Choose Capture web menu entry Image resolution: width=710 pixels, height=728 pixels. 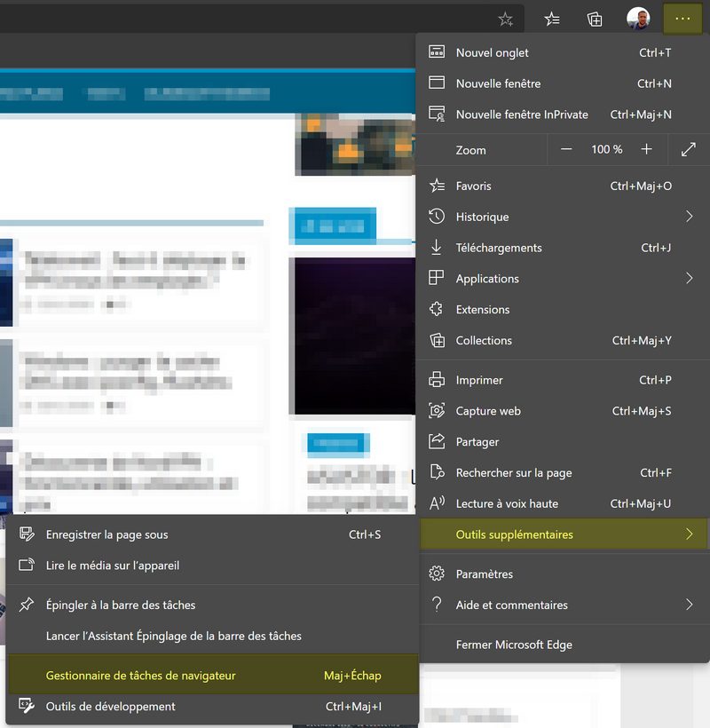point(563,411)
